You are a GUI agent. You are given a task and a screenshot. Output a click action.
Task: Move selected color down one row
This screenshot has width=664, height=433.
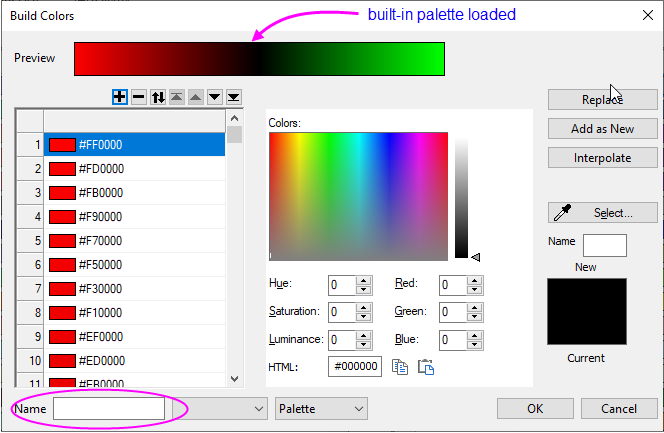click(214, 97)
